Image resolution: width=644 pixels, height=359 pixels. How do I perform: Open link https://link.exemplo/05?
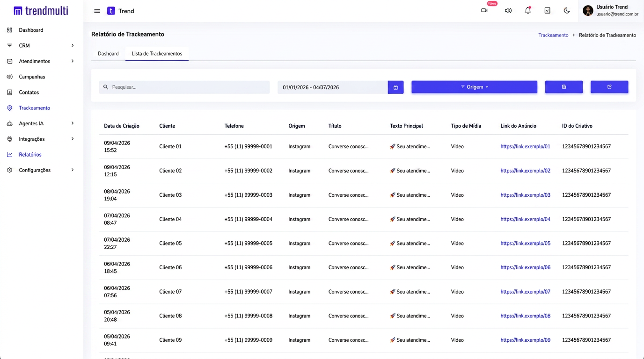click(x=525, y=243)
